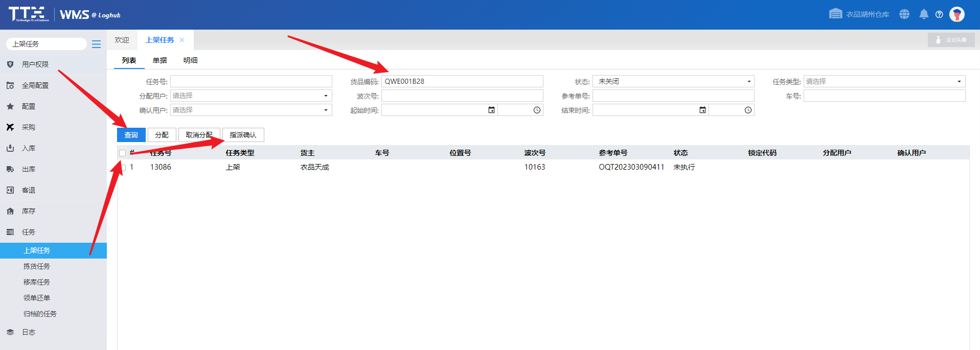Open 拣货任务 in the sidebar

(x=37, y=266)
